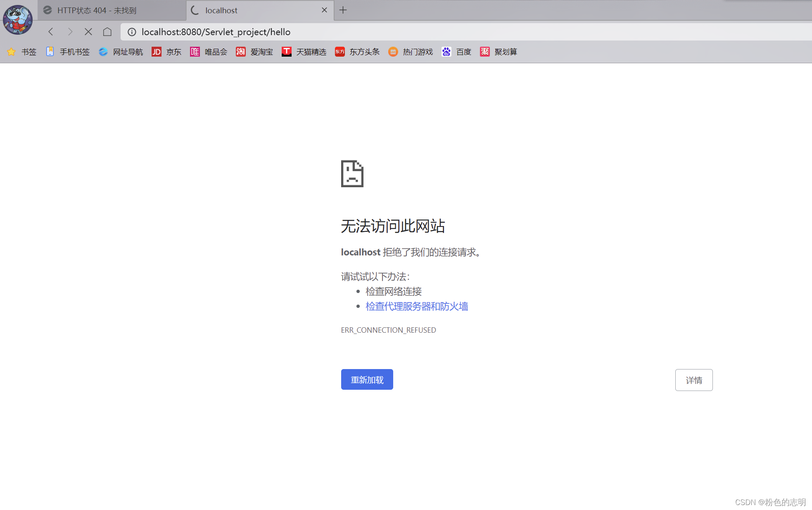Open the 百度 bookmark
812x510 pixels.
tap(456, 52)
